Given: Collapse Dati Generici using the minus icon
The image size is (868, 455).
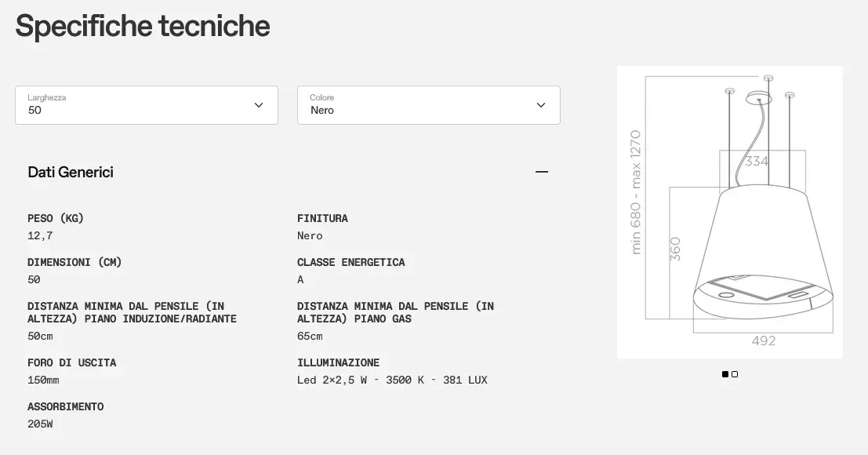Looking at the screenshot, I should [541, 172].
